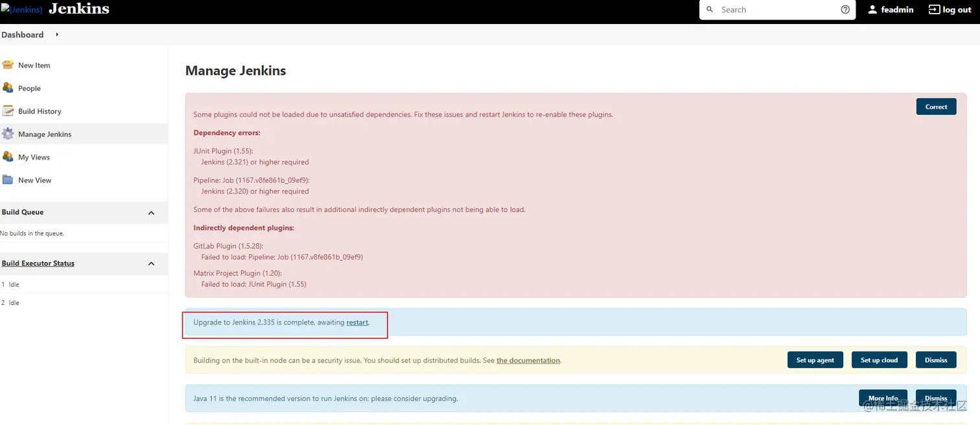Click the Build Queue panel title
The height and width of the screenshot is (425, 980).
click(23, 212)
